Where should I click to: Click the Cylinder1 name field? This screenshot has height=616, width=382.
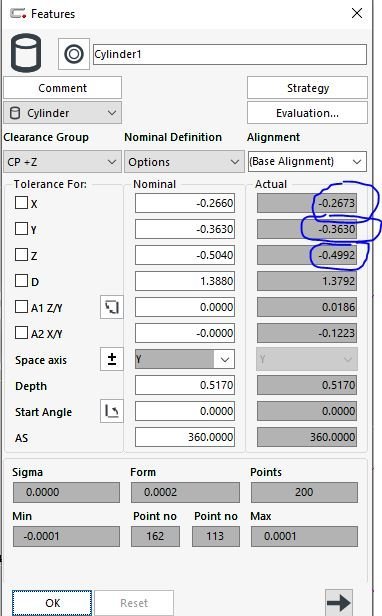point(230,54)
